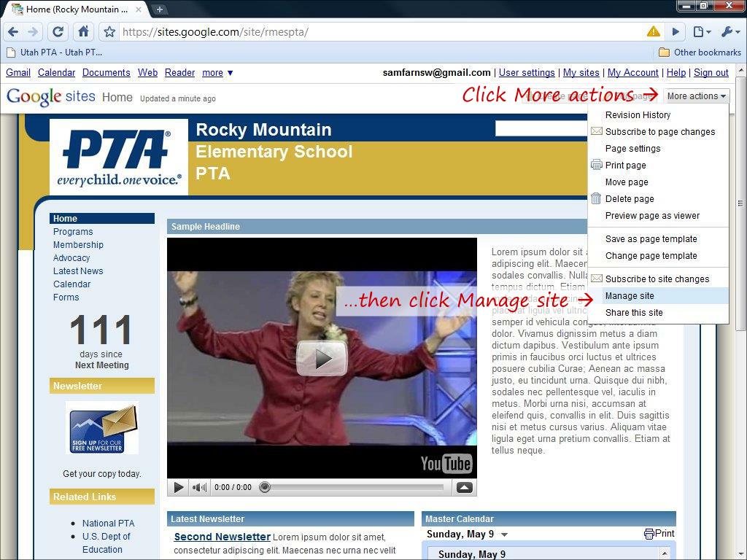Select Home in the sidebar navigation
This screenshot has width=747, height=560.
pyautogui.click(x=102, y=219)
